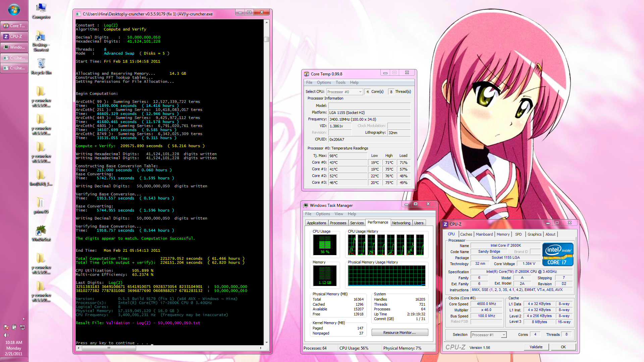This screenshot has height=362, width=644.
Task: Click the Intel Core i7 logo
Action: click(x=557, y=254)
